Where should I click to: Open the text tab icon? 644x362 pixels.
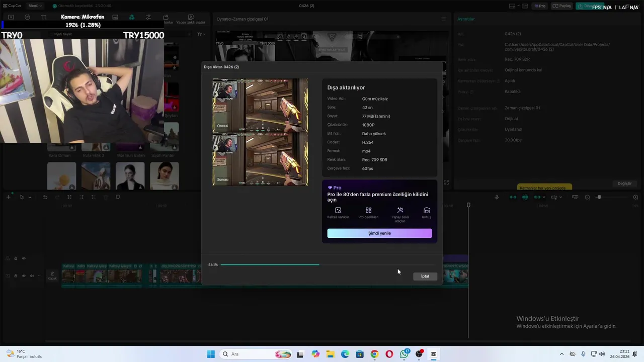pos(44,17)
